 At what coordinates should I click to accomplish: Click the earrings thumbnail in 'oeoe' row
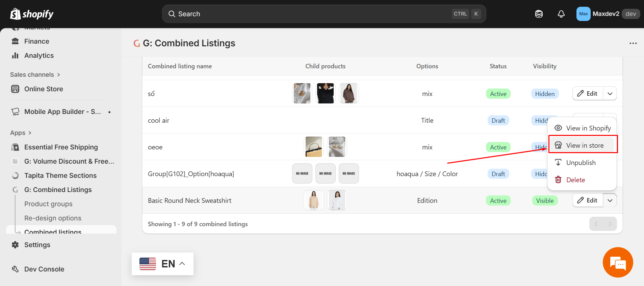(x=337, y=147)
